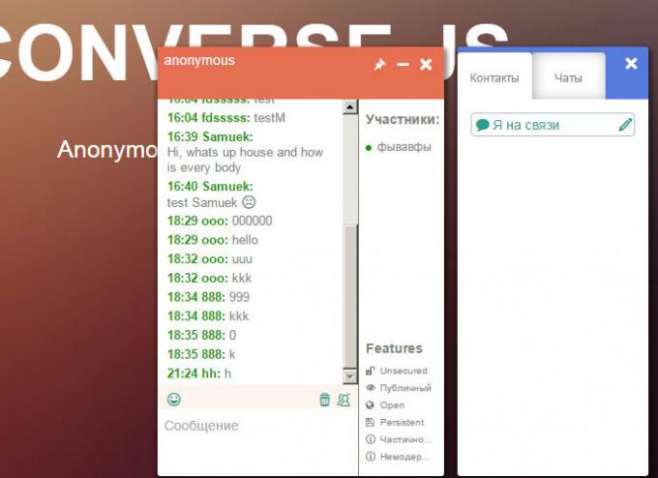Screen dimensions: 658x478
Task: Click the chat history scrollbar thumb
Action: tap(350, 296)
